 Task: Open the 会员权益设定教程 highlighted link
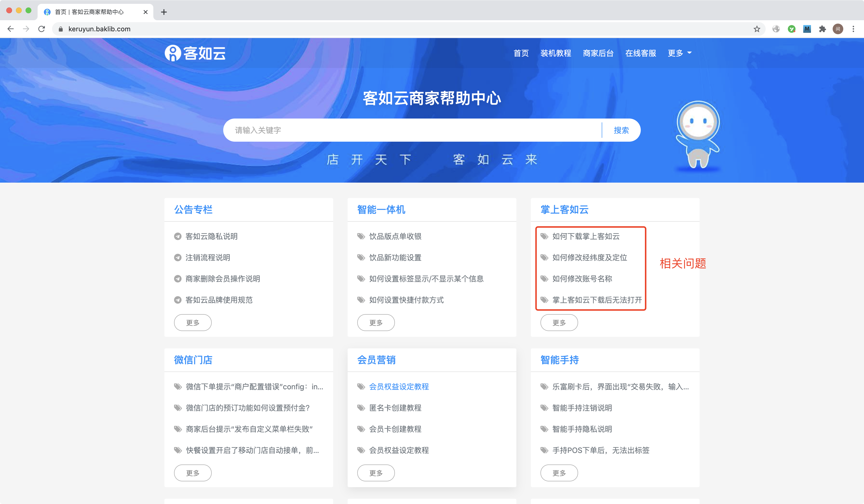click(399, 386)
